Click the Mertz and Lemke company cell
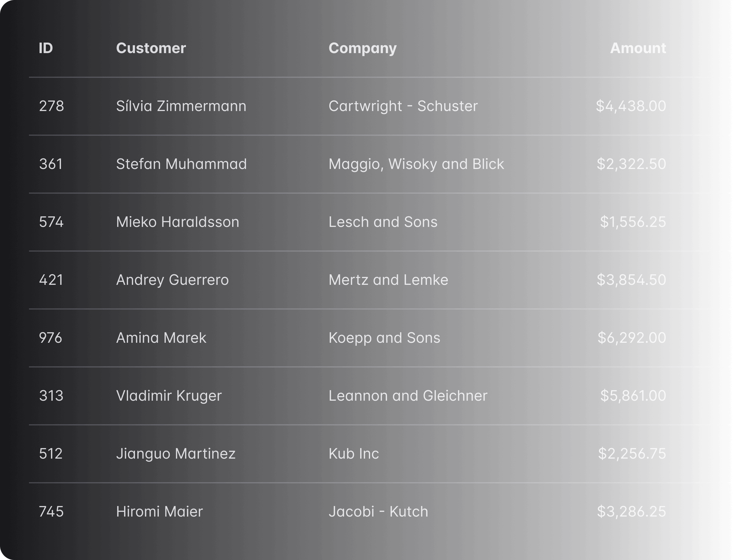Screen dimensions: 739x560 (x=388, y=280)
